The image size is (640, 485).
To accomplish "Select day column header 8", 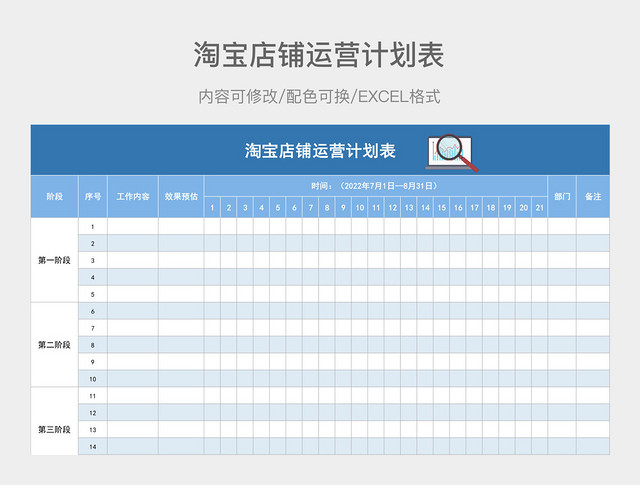I will [327, 207].
